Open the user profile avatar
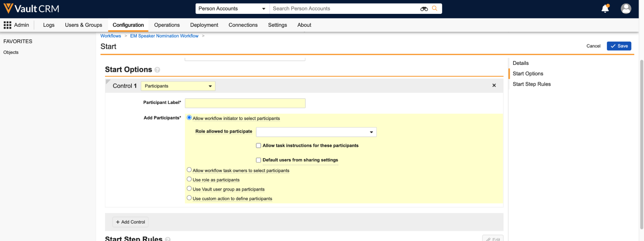The height and width of the screenshot is (241, 644). click(626, 9)
